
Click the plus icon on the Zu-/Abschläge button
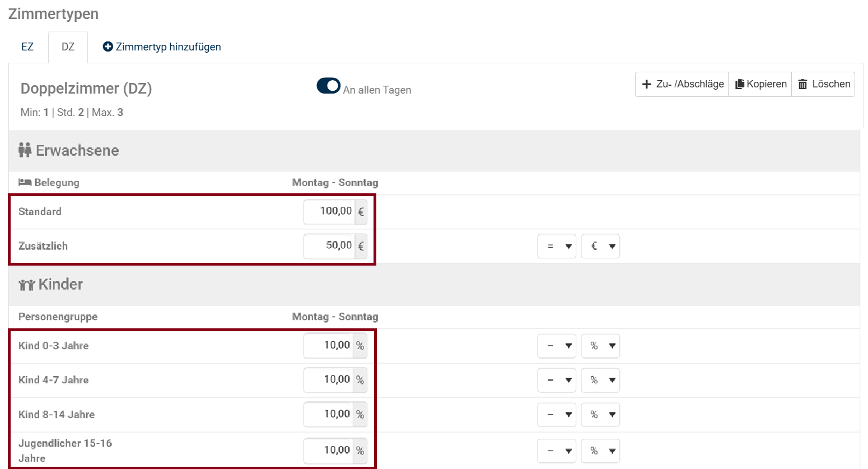coord(647,84)
